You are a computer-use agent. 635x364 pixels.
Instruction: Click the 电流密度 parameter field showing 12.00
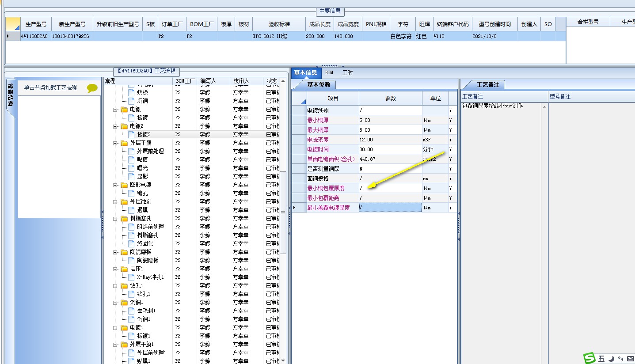pos(391,140)
